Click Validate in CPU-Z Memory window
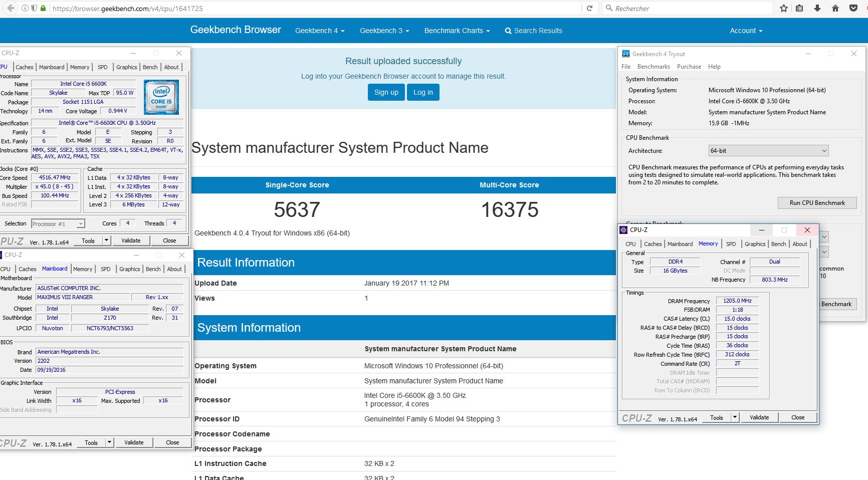Viewport: 868px width, 480px height. tap(759, 417)
